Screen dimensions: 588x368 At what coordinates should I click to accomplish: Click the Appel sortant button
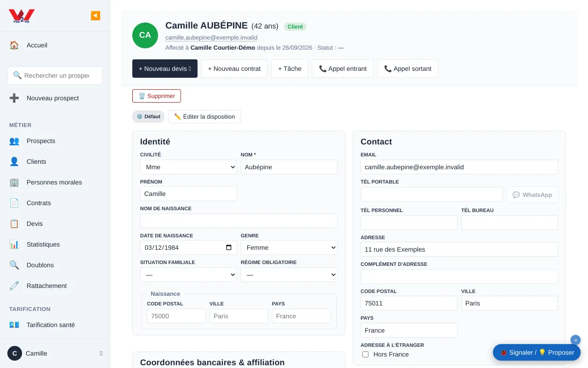[407, 69]
